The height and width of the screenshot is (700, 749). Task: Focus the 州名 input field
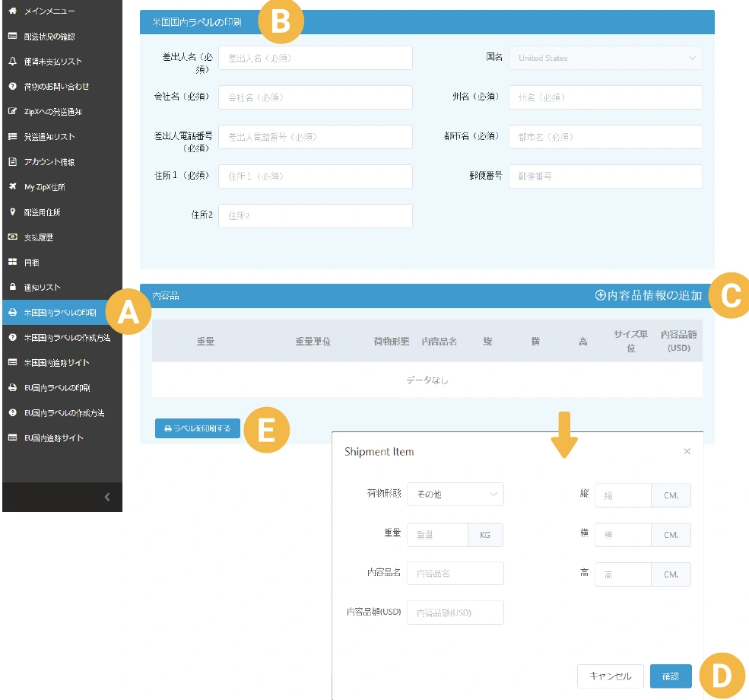click(x=605, y=97)
